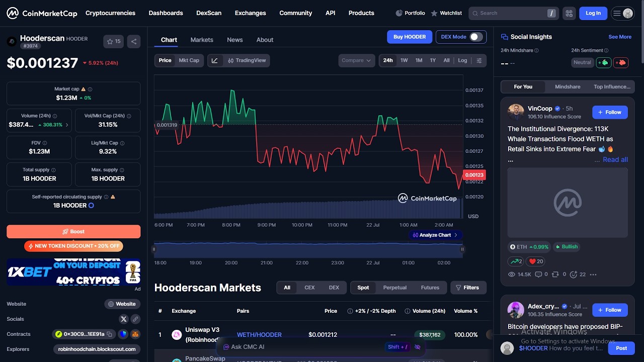Open the chain link social icon
Screen dimensions: 644x362
click(135, 319)
